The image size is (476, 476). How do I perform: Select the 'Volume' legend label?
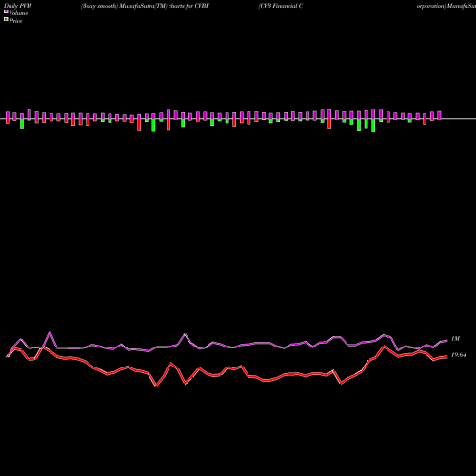coord(18,13)
